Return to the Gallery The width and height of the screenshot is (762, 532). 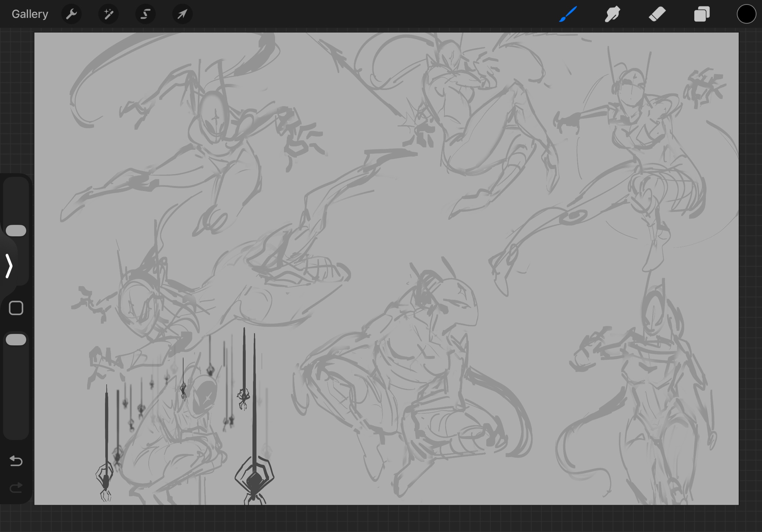(30, 14)
